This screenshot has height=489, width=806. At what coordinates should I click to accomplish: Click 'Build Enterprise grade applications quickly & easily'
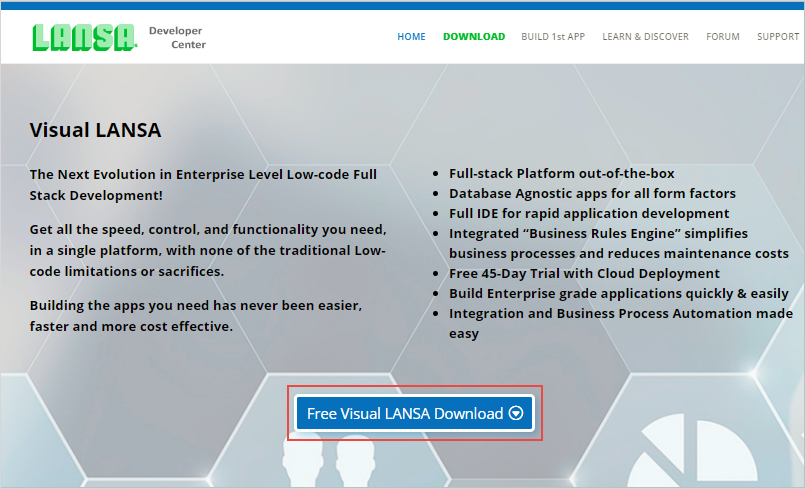pyautogui.click(x=618, y=293)
